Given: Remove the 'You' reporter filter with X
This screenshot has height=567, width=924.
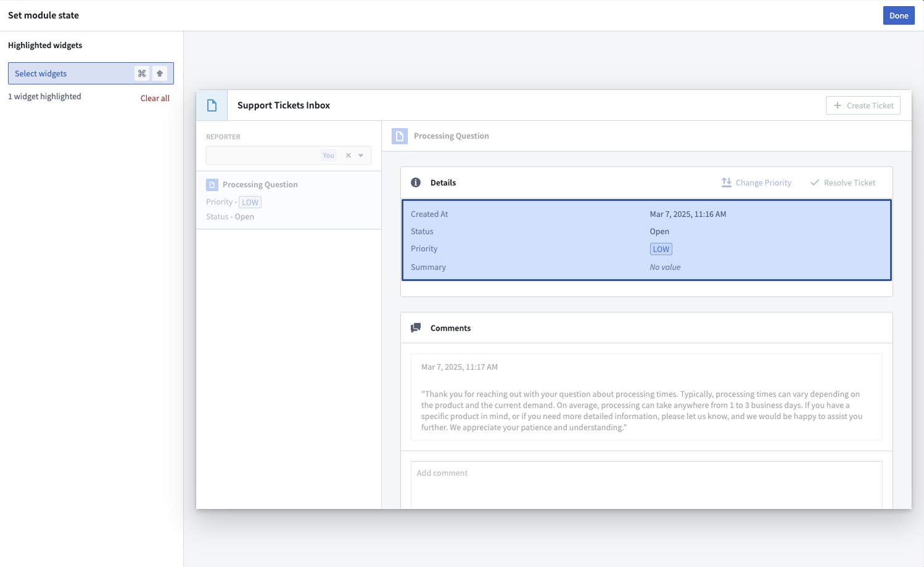Looking at the screenshot, I should [349, 155].
